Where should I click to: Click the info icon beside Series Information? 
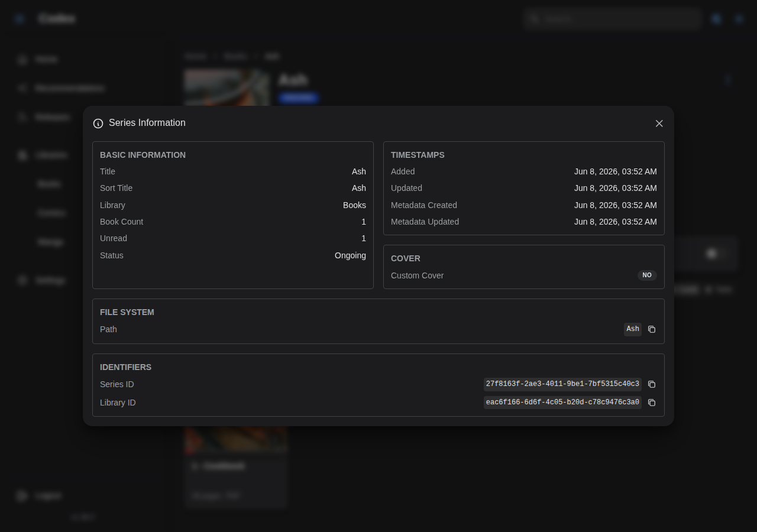98,124
